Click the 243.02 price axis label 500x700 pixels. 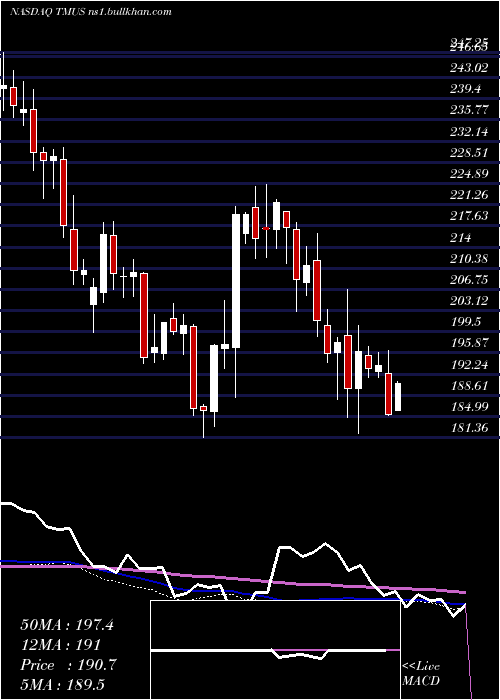[469, 68]
